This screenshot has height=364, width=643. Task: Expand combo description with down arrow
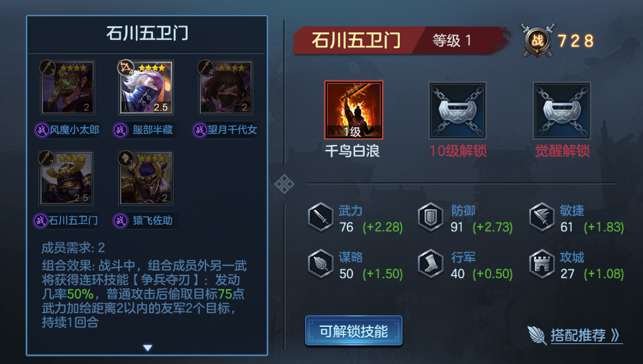click(148, 348)
